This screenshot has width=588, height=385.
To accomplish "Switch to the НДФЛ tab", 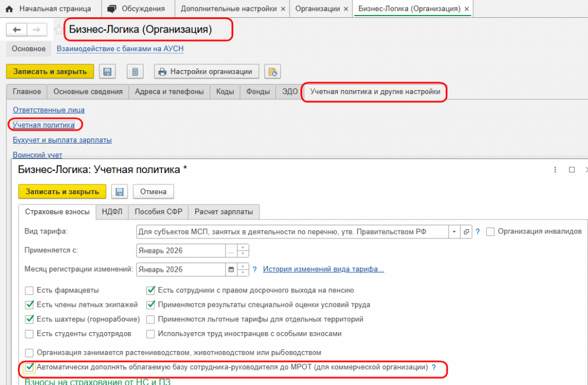I will (112, 211).
